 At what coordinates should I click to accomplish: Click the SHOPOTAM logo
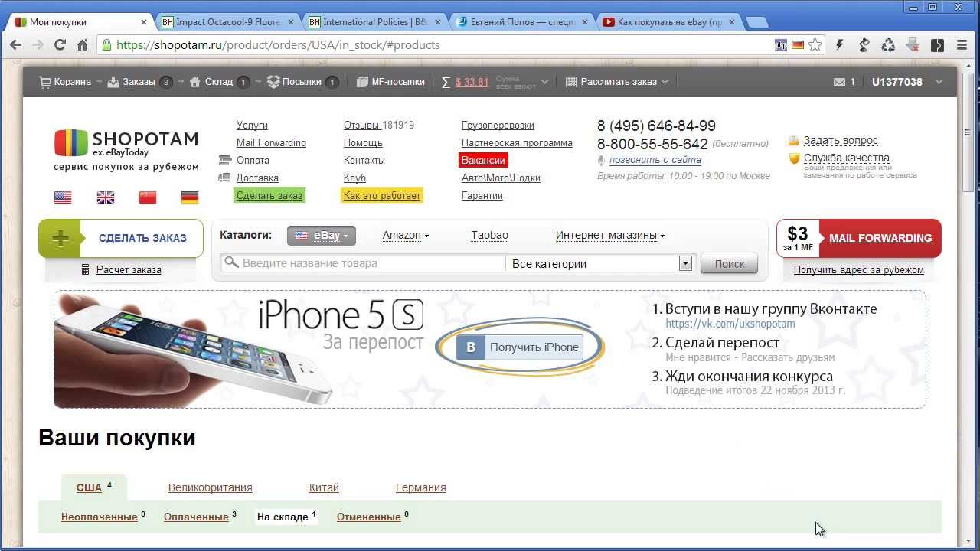(126, 143)
